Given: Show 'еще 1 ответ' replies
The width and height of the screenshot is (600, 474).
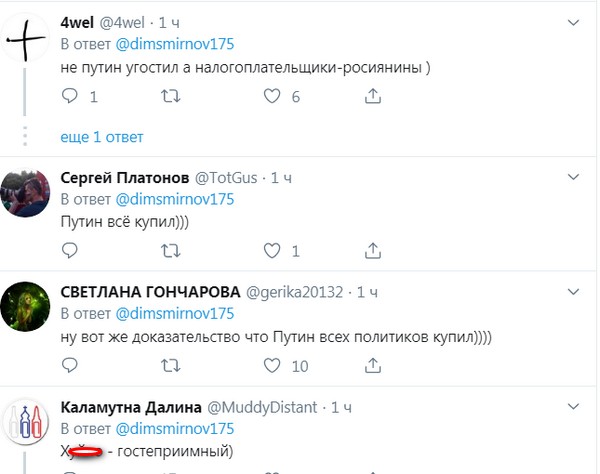Looking at the screenshot, I should [102, 136].
